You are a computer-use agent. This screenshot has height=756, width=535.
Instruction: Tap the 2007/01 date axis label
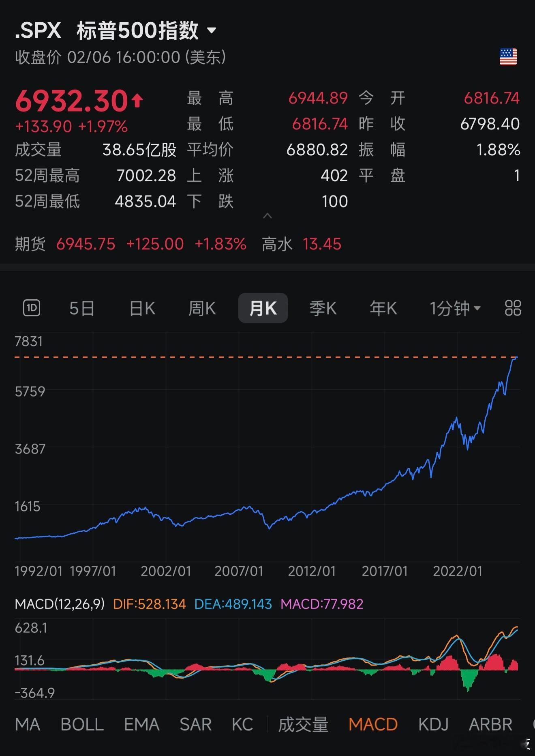click(x=239, y=571)
